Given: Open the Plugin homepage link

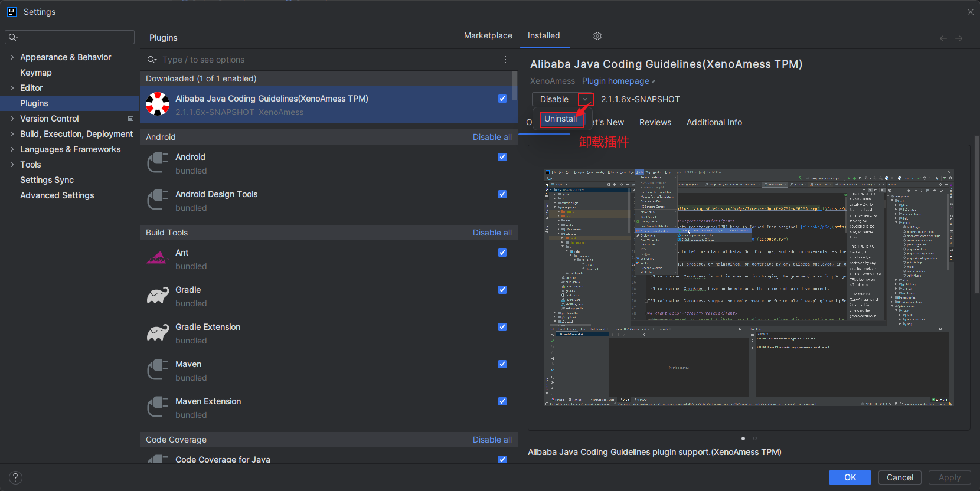Looking at the screenshot, I should [619, 81].
